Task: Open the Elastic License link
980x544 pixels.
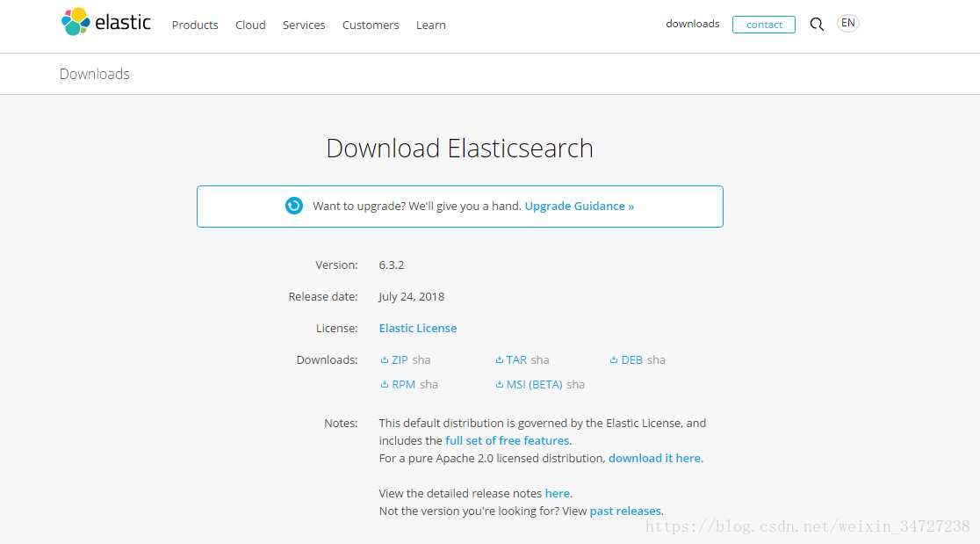Action: coord(417,329)
